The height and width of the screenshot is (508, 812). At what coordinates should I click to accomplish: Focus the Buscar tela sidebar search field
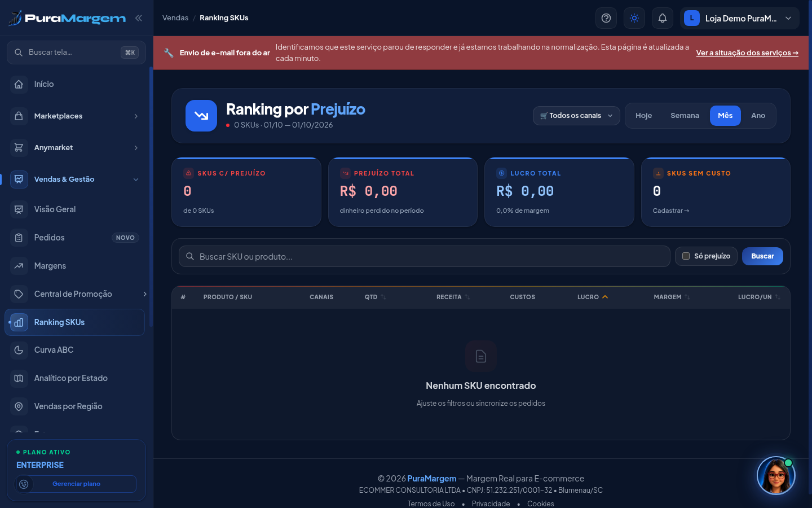[x=76, y=52]
